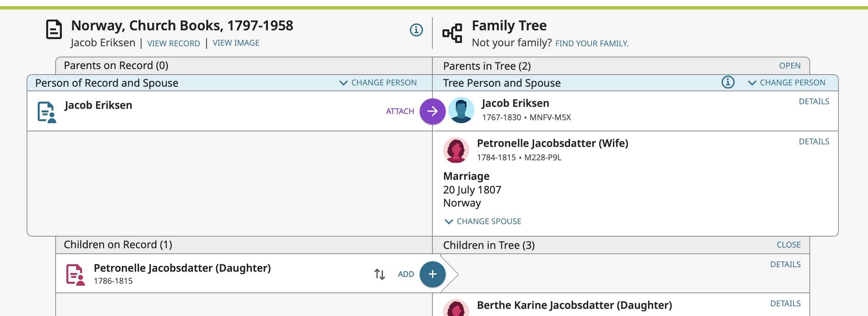View details for Berthe Karine Jacobsdatter
This screenshot has height=316, width=868.
point(785,303)
